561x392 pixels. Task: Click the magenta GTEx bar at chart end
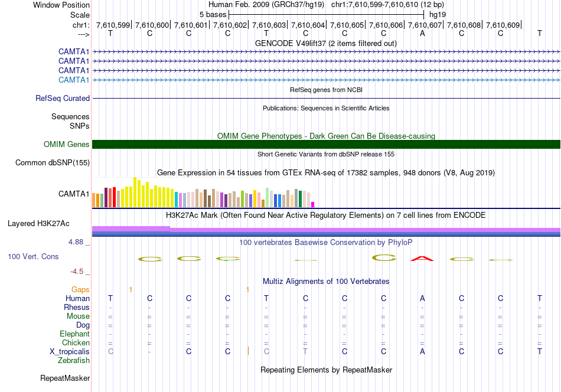(313, 205)
